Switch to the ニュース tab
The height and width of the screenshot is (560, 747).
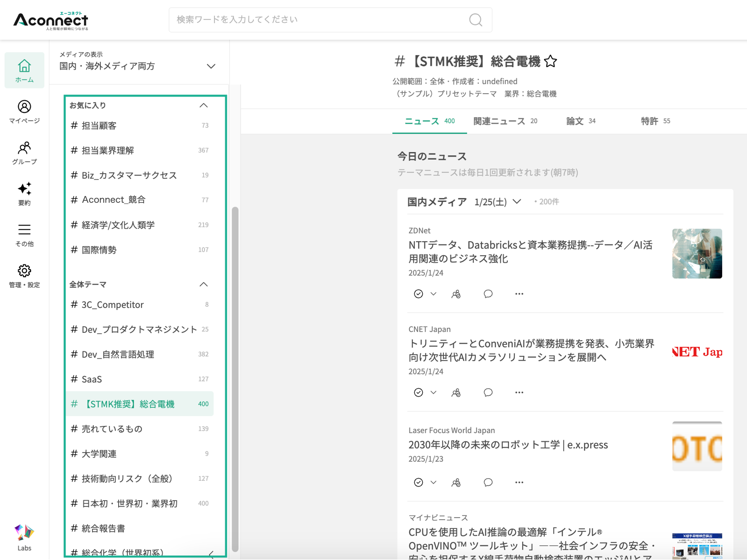pyautogui.click(x=430, y=121)
